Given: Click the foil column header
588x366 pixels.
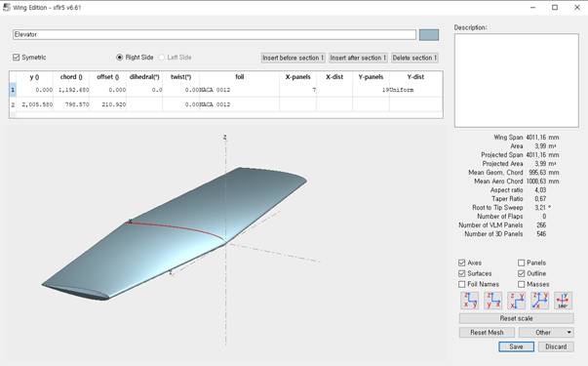Looking at the screenshot, I should (x=240, y=77).
